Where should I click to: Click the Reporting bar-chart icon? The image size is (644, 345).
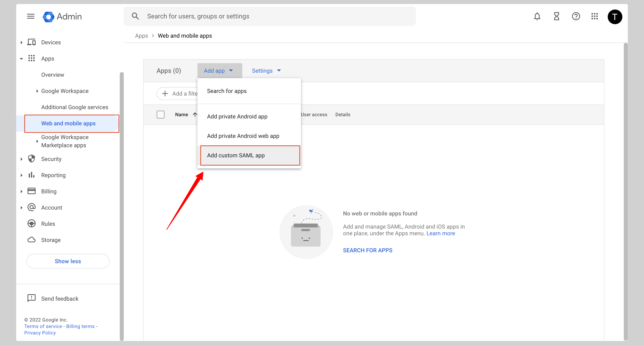point(31,175)
